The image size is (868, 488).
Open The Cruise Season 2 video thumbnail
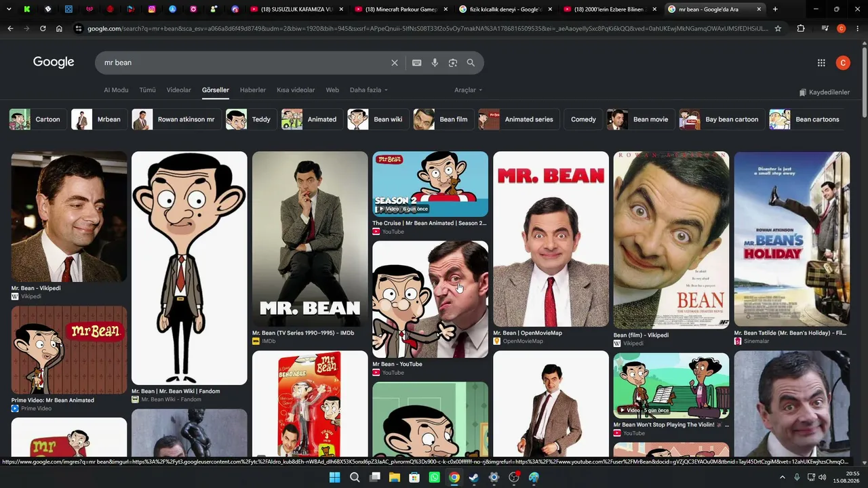[x=430, y=184]
